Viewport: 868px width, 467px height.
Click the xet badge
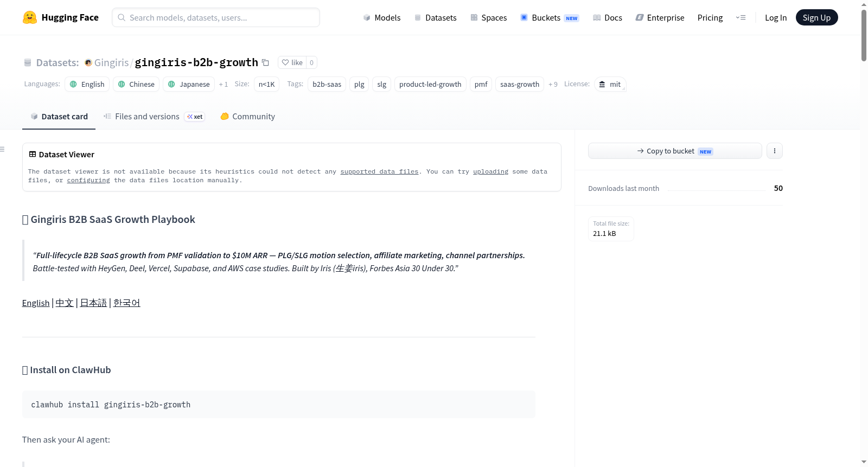195,117
